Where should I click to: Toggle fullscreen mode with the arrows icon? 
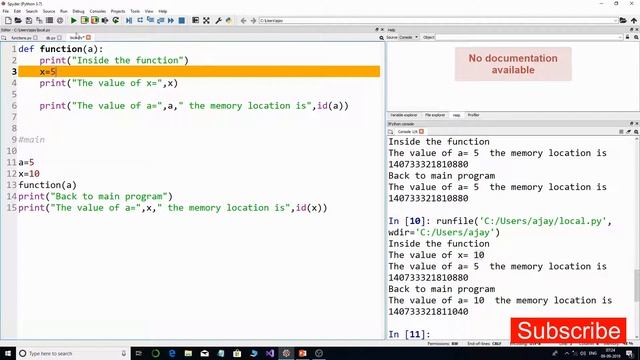(x=207, y=20)
